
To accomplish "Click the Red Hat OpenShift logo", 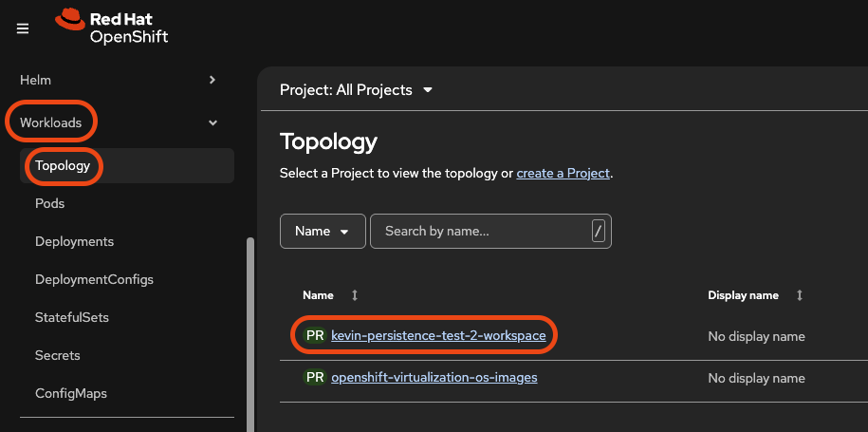I will pyautogui.click(x=112, y=27).
